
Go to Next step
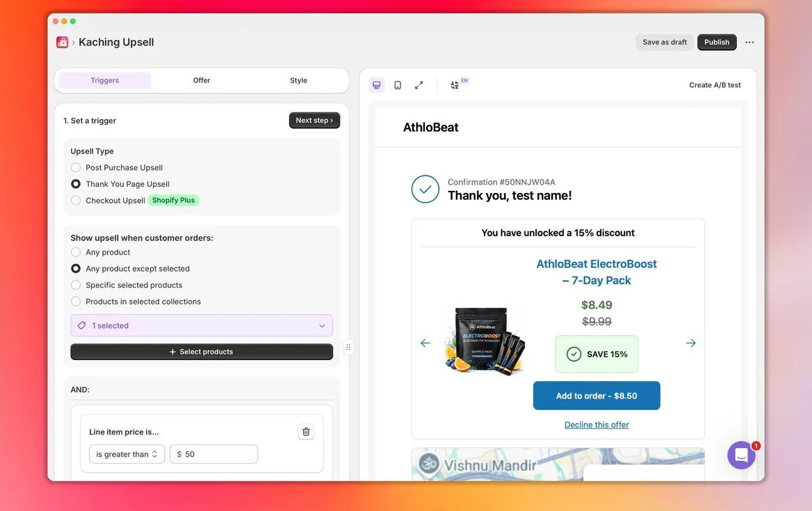(x=315, y=120)
